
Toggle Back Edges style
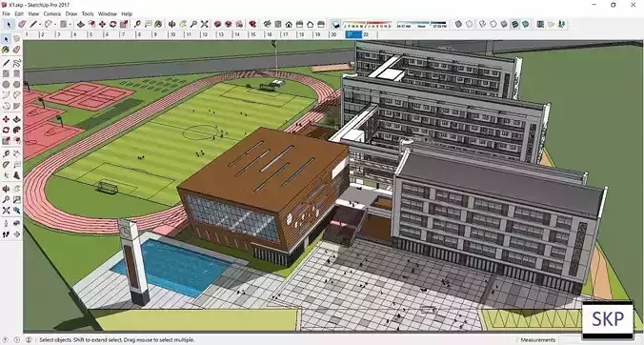point(469,24)
